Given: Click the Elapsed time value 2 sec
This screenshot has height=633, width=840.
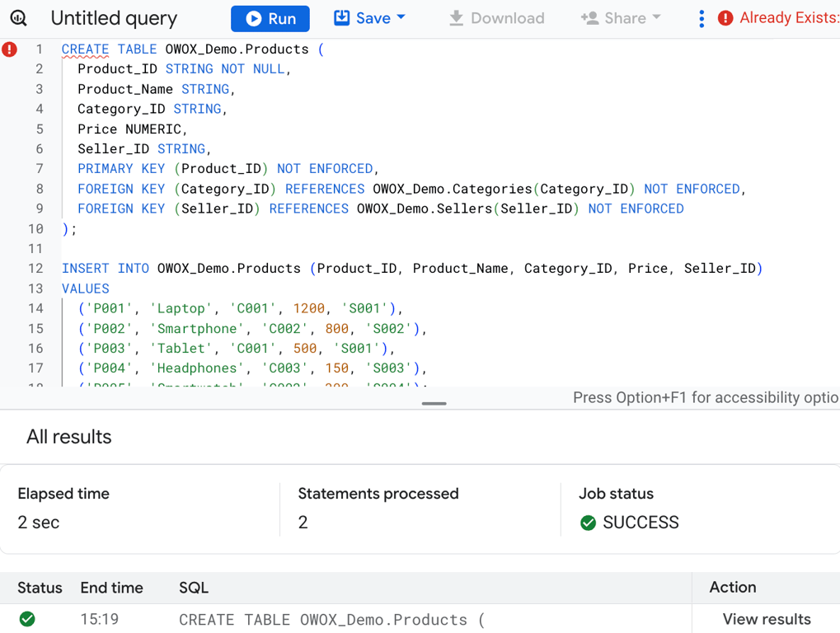Looking at the screenshot, I should pyautogui.click(x=39, y=523).
